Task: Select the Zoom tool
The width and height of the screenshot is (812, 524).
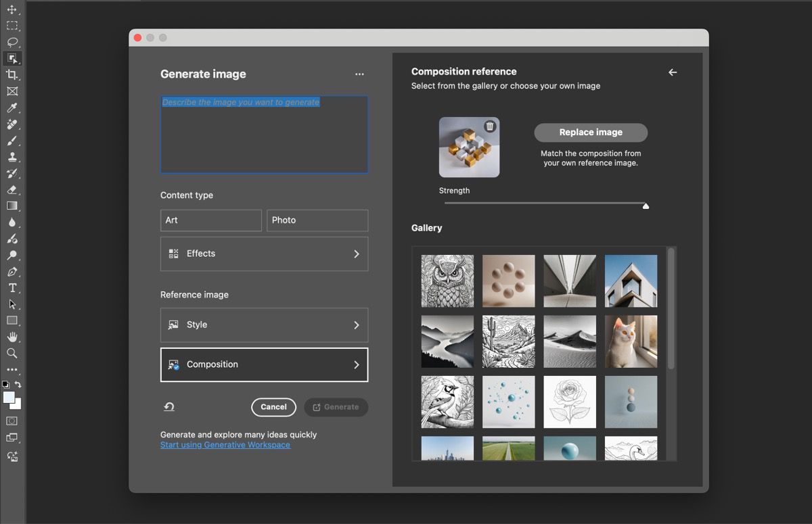Action: 12,353
